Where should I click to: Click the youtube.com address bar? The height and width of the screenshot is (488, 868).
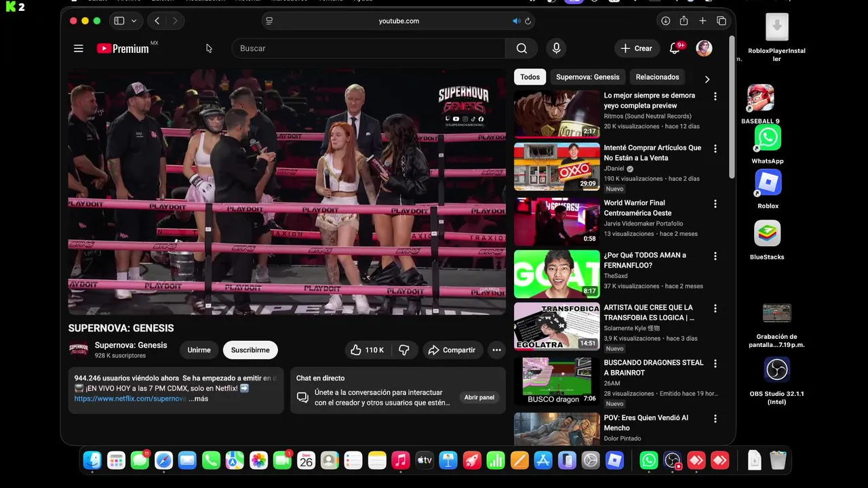(399, 21)
